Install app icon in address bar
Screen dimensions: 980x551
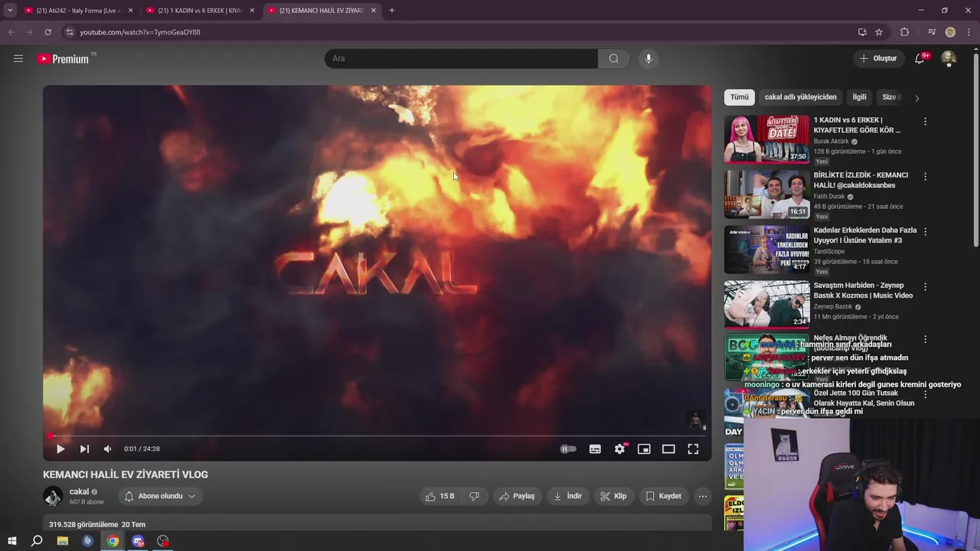[862, 32]
